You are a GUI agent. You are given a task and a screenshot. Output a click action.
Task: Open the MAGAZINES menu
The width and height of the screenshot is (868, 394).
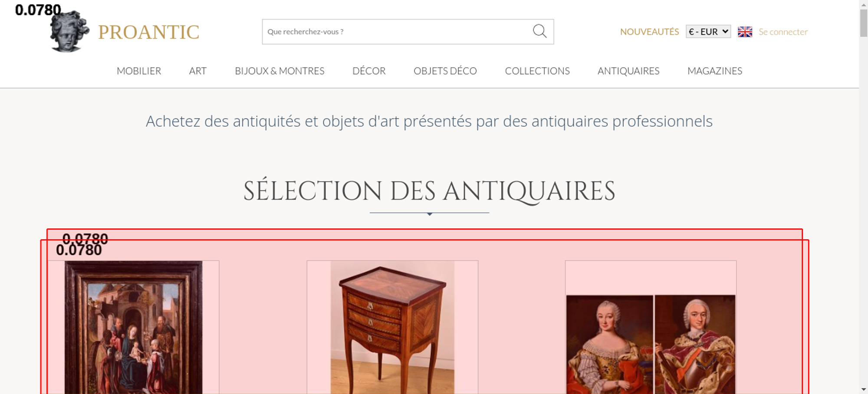(x=715, y=71)
